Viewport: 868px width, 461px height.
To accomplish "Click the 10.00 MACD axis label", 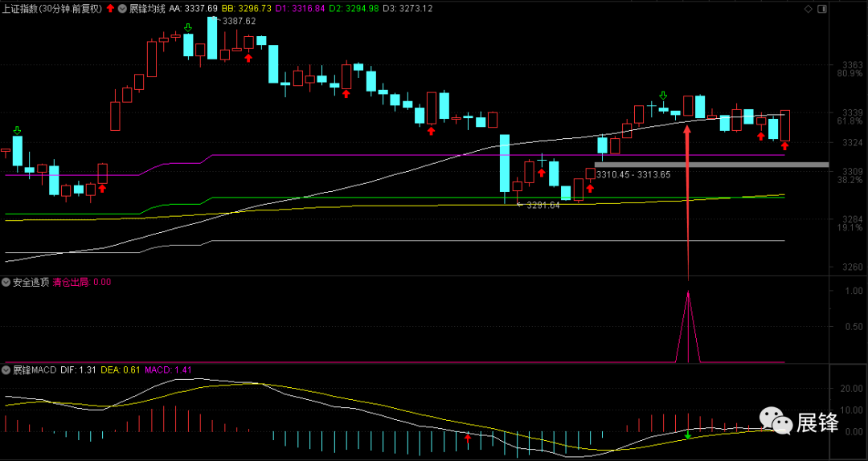I will [851, 410].
